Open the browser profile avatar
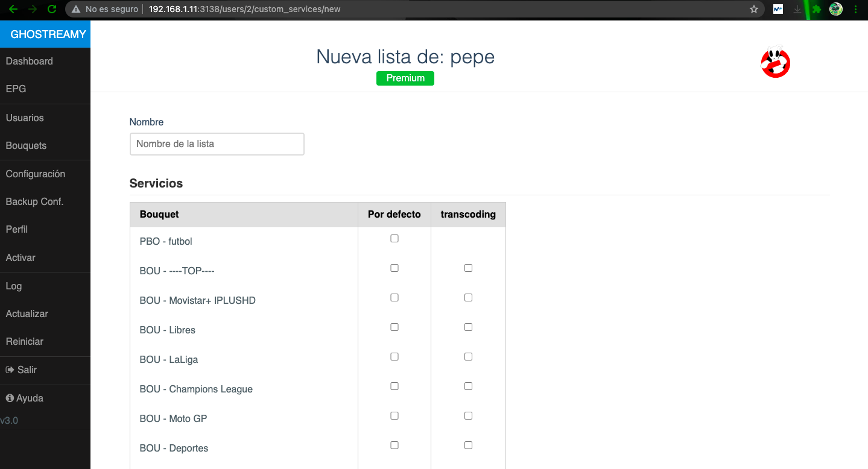 point(836,9)
